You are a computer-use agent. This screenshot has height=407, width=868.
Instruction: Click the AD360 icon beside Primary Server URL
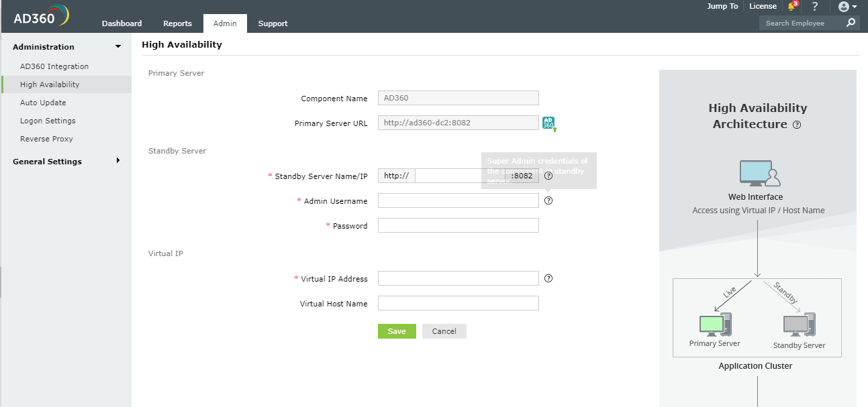[x=549, y=123]
